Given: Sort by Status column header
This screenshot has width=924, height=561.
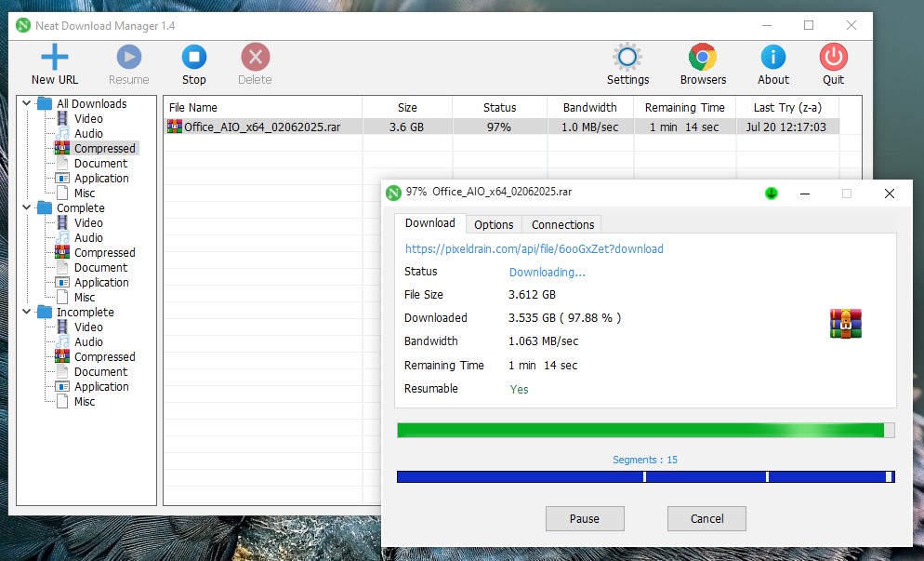Looking at the screenshot, I should tap(500, 107).
